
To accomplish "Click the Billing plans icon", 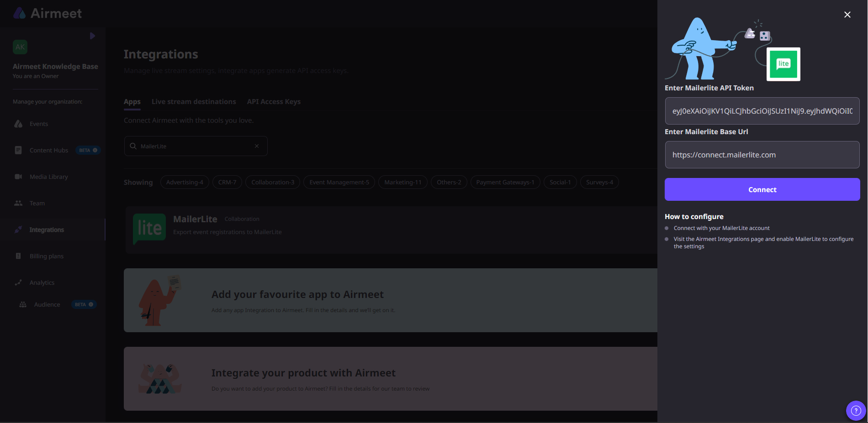I will 18,256.
